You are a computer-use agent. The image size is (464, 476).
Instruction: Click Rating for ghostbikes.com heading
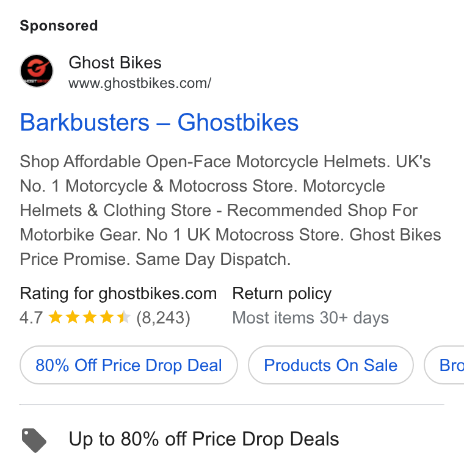118,294
